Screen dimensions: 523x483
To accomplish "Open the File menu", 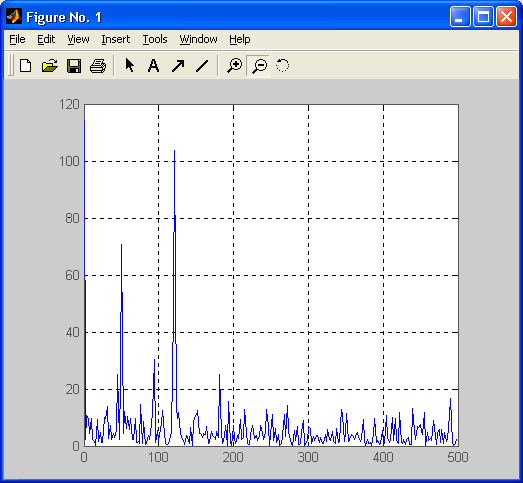I will click(x=17, y=39).
